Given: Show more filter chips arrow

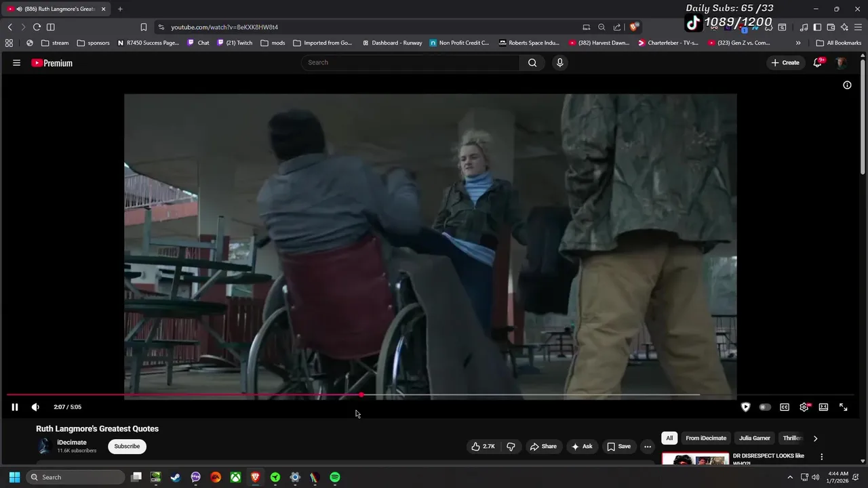Looking at the screenshot, I should tap(815, 439).
